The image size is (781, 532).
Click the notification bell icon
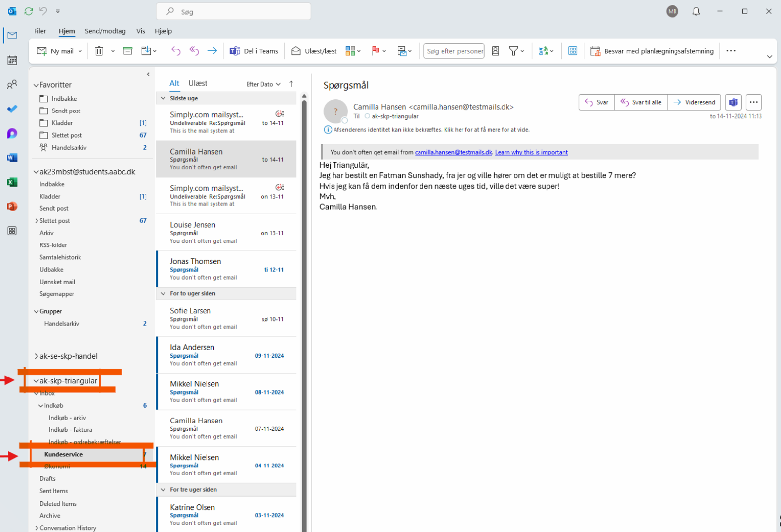[x=696, y=11]
